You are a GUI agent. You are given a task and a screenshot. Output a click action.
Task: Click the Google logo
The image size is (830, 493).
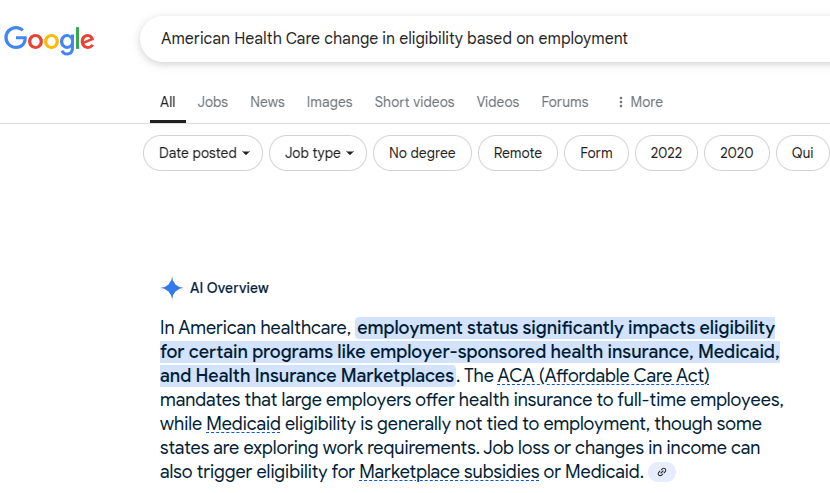49,40
